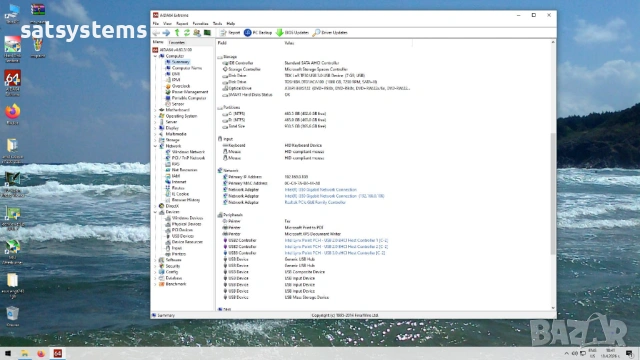This screenshot has height=360, width=640.
Task: Open the View menu
Action: click(167, 24)
